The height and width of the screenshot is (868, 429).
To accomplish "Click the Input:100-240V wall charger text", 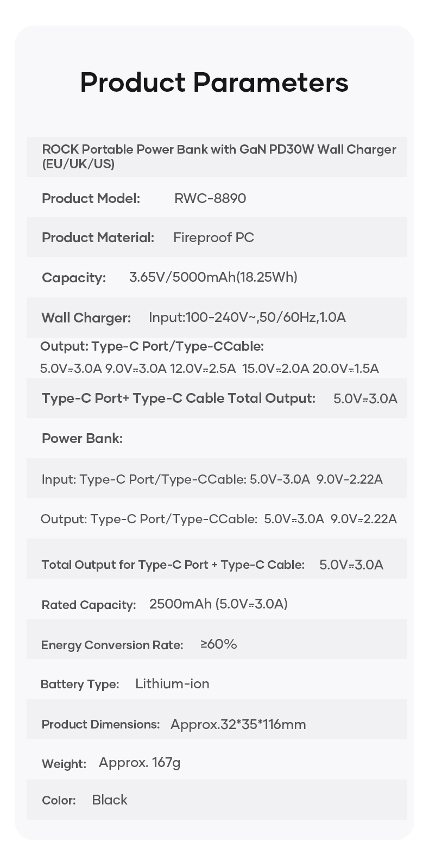I will pos(247,317).
